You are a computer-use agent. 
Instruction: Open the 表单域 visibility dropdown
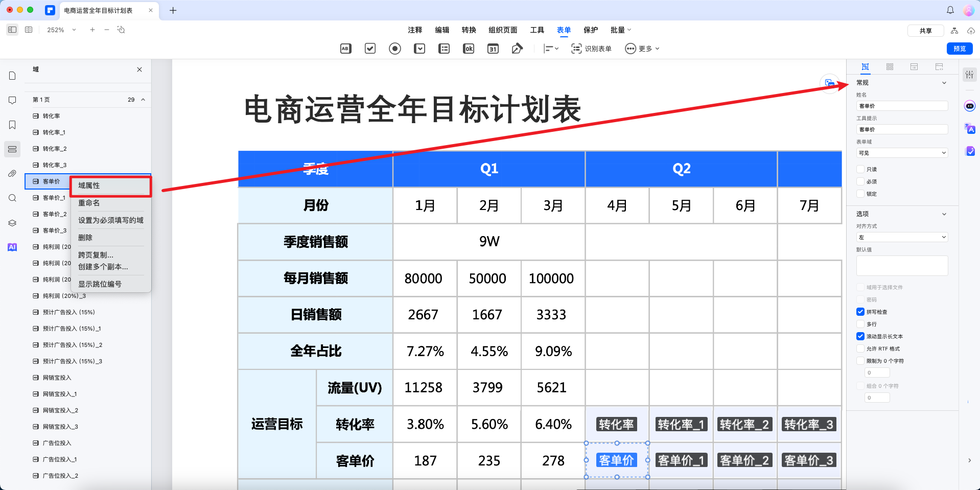(902, 153)
